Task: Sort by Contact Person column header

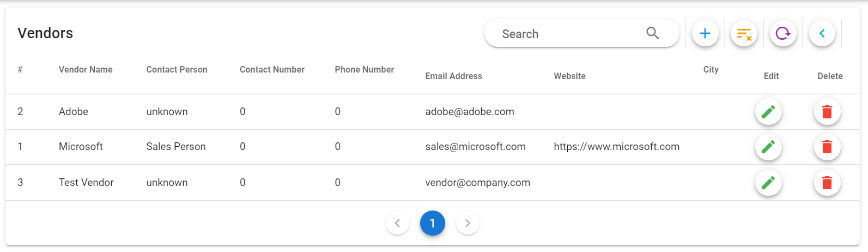Action: pyautogui.click(x=177, y=70)
